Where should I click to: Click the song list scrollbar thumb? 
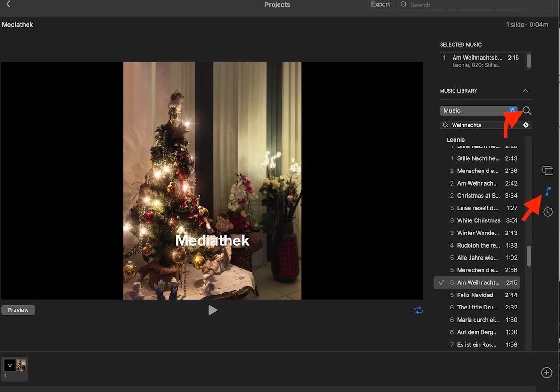pos(530,255)
